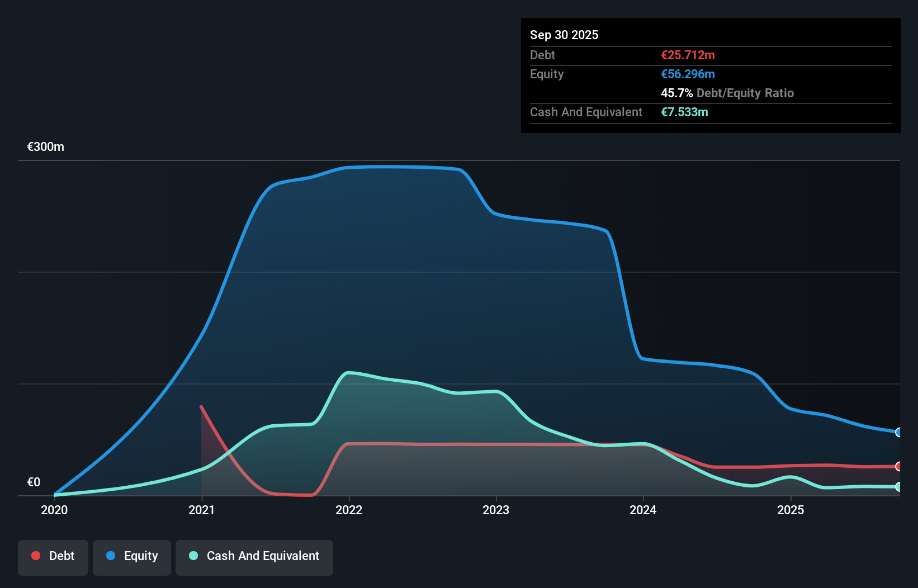Click the teal Cash And Equivalent legend dot
The image size is (918, 588).
pyautogui.click(x=193, y=556)
